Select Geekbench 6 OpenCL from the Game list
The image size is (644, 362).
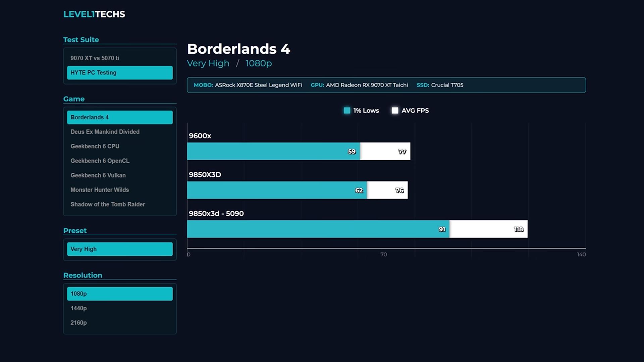[x=99, y=161]
